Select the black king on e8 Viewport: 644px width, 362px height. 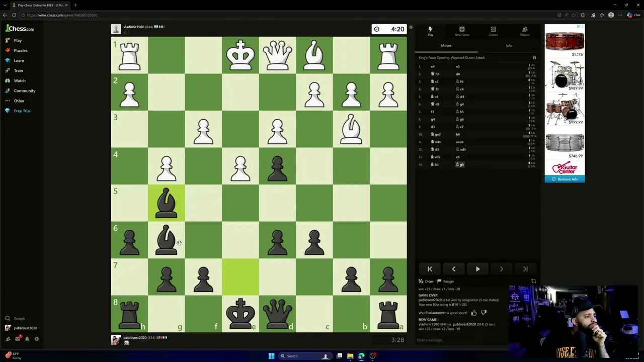[240, 314]
